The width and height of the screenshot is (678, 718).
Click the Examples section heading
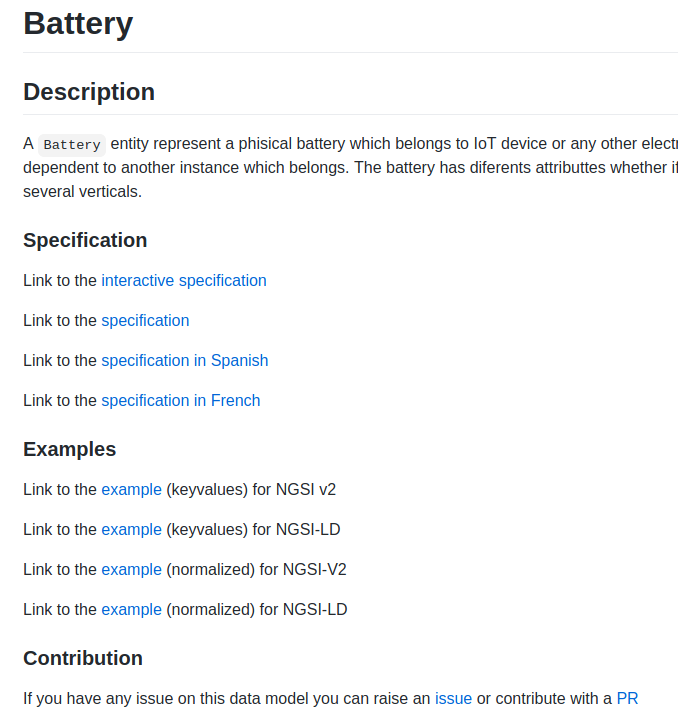pyautogui.click(x=70, y=449)
